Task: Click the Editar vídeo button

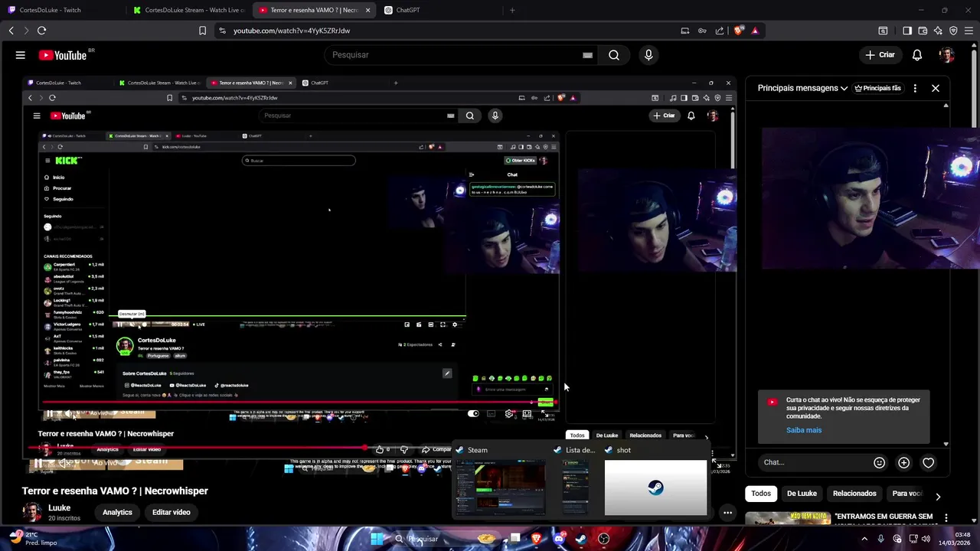Action: click(171, 512)
